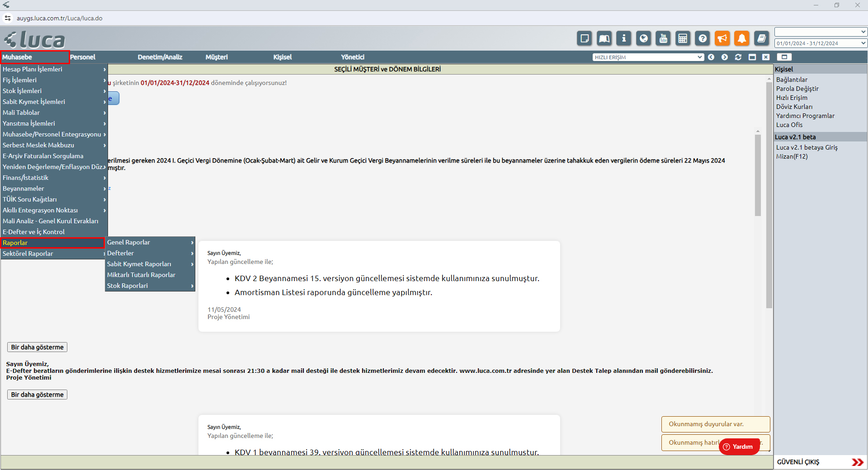Open site info icon in address bar
Screen dimensions: 868x470
[x=8, y=18]
